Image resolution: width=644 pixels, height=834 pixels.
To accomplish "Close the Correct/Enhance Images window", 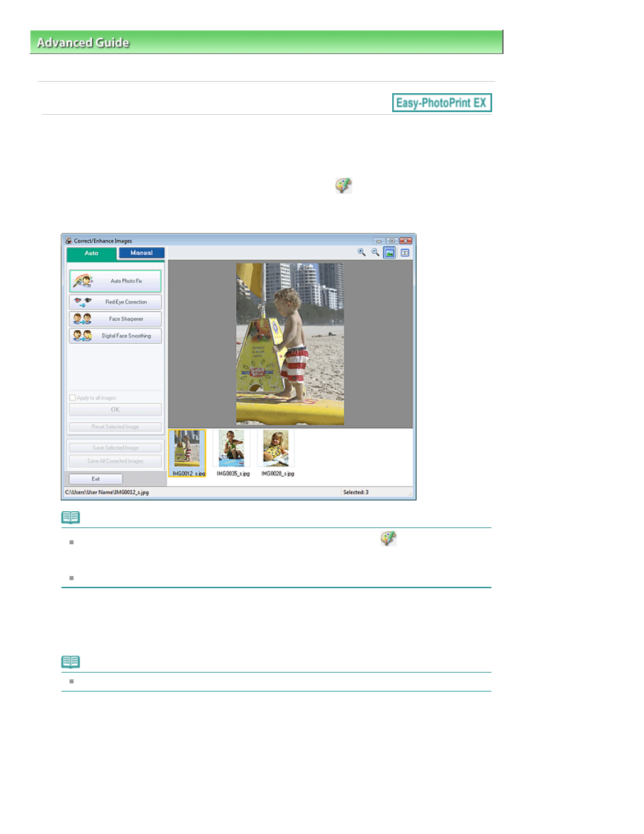I will tap(406, 240).
